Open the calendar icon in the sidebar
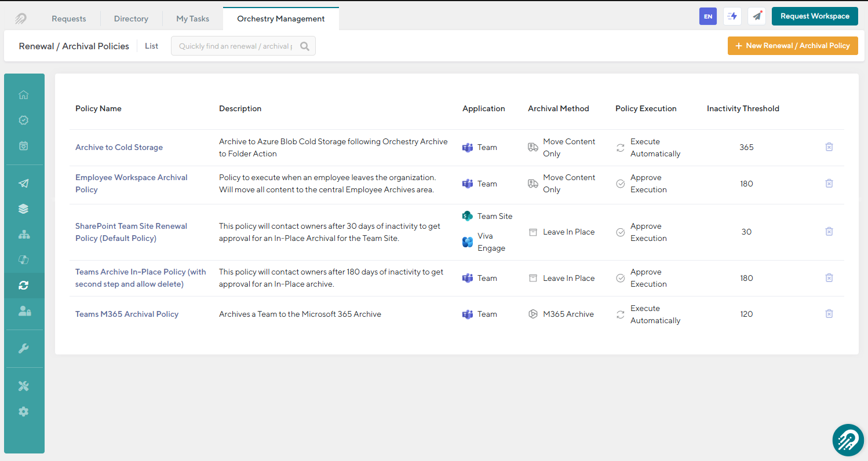868x461 pixels. point(24,146)
